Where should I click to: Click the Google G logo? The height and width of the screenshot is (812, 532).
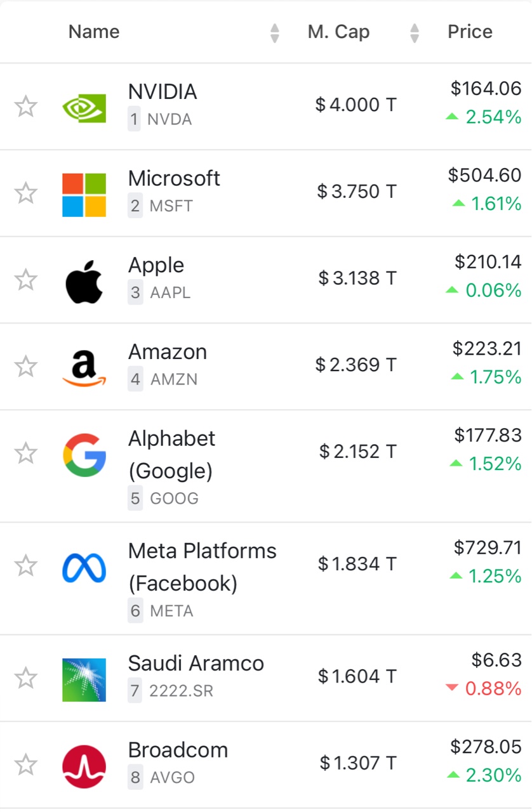[84, 455]
